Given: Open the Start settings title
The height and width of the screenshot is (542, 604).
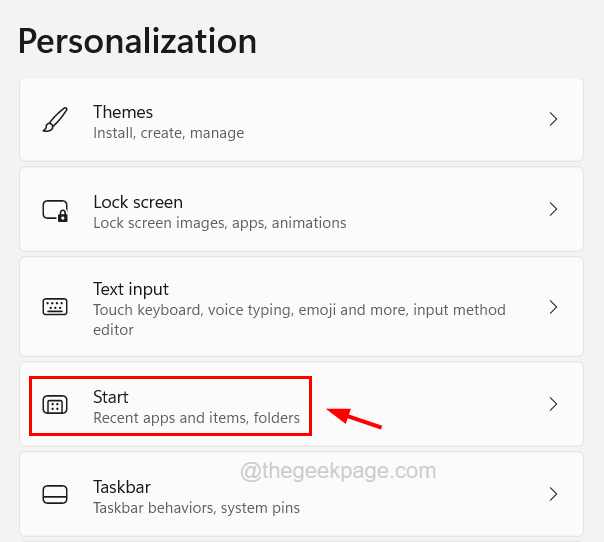Looking at the screenshot, I should point(111,397).
